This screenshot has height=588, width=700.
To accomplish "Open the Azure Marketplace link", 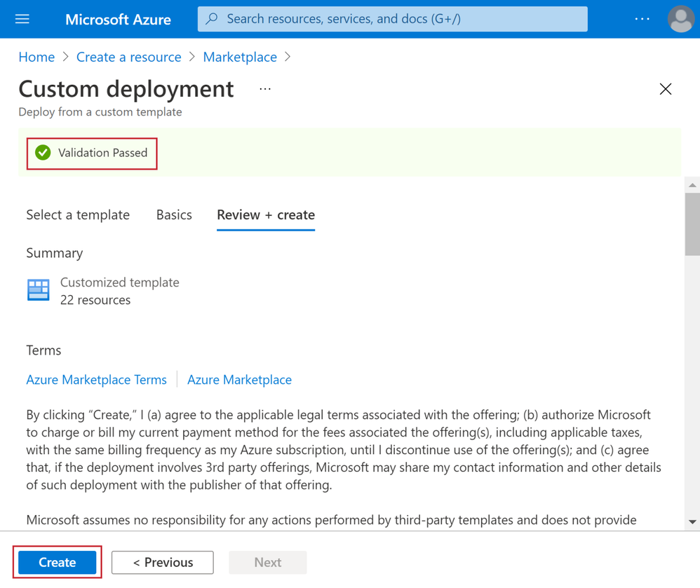I will 239,380.
